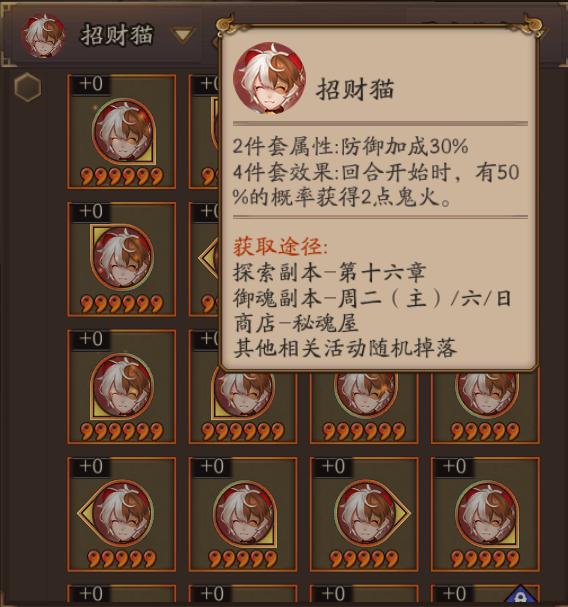The width and height of the screenshot is (568, 607).
Task: Select the second soul in the fourth row
Action: coord(243,514)
